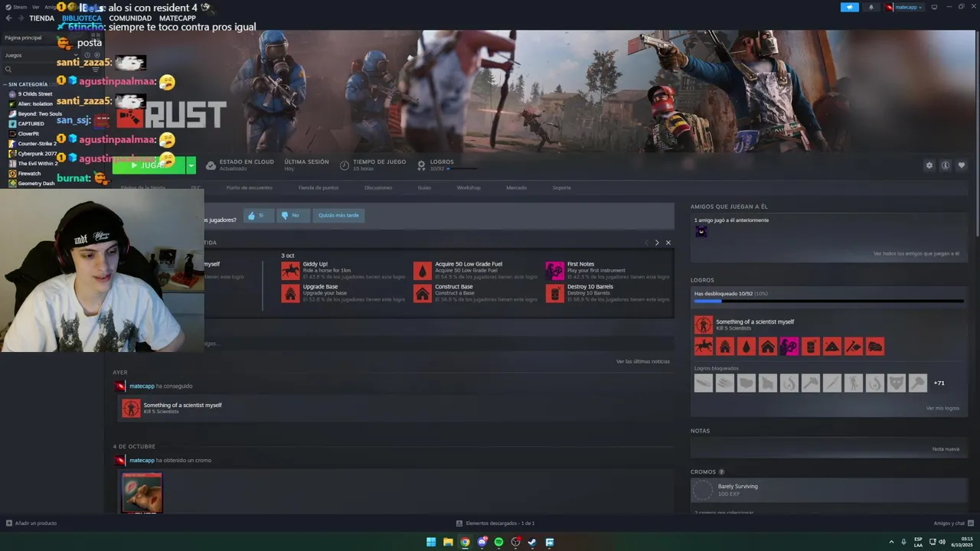Open the MATECAPP profile menu
Screen dimensions: 980x551
[177, 18]
